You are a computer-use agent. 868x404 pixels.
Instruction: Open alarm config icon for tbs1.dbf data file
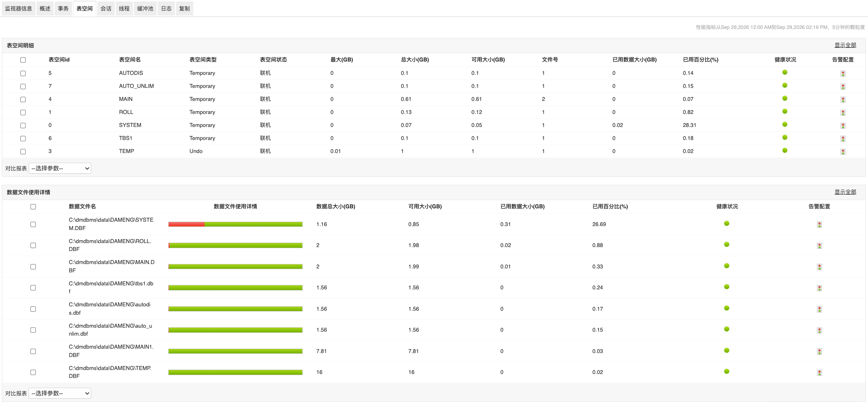(x=819, y=288)
